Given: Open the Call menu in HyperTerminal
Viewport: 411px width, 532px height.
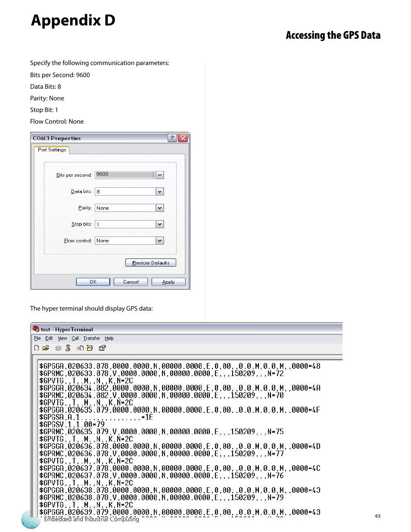Looking at the screenshot, I should pyautogui.click(x=75, y=339).
